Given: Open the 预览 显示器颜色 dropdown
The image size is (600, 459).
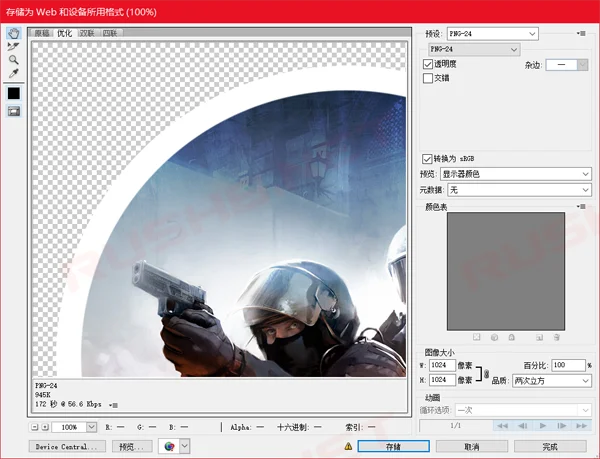Looking at the screenshot, I should (516, 174).
